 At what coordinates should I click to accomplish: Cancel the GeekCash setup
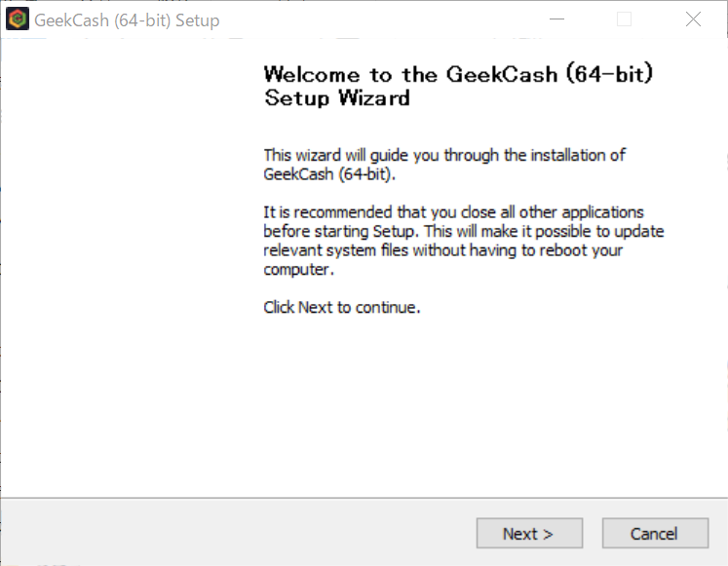click(x=654, y=533)
